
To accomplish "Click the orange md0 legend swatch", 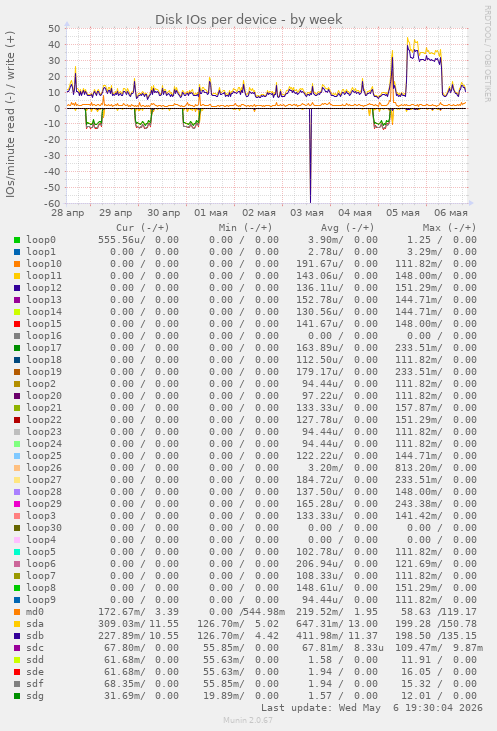I will coord(17,612).
